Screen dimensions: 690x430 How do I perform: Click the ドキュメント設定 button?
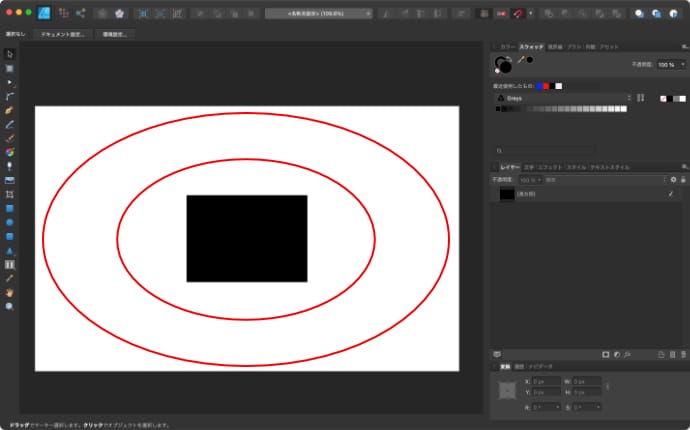click(x=63, y=34)
